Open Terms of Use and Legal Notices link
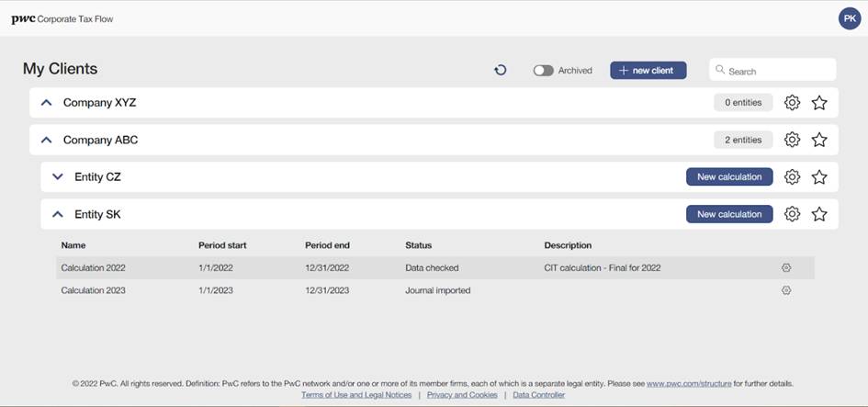Viewport: 868px width, 407px height. click(x=356, y=395)
